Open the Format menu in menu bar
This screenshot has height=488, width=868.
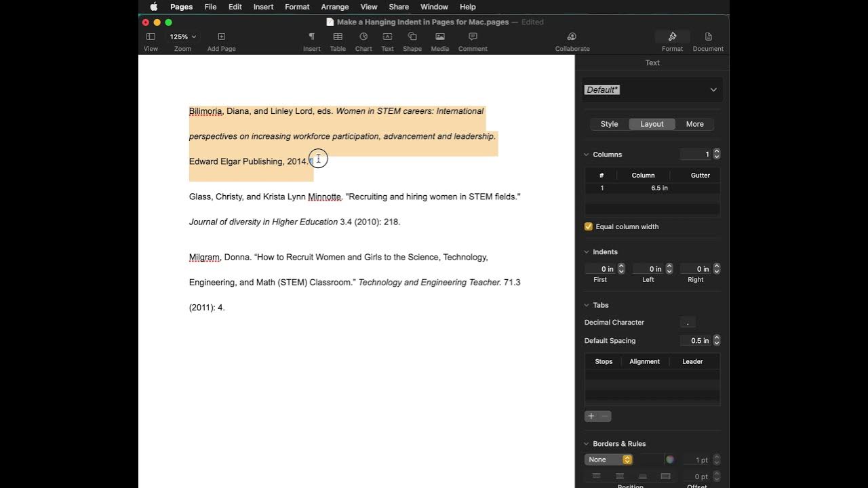(297, 7)
